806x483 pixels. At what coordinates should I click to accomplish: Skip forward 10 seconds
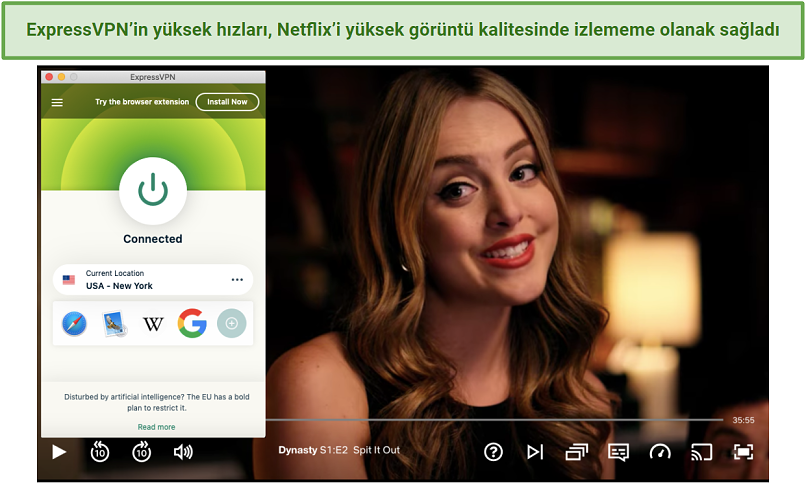point(142,452)
